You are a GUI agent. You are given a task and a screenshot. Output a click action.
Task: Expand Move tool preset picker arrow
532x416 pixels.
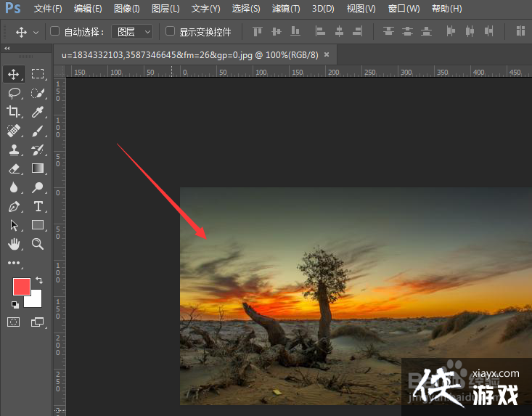36,33
